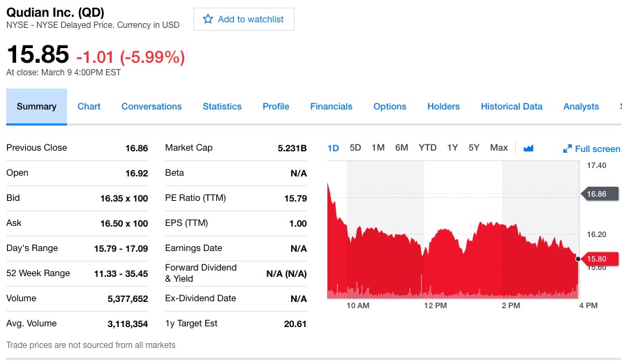Select the 1D chart range

coord(333,148)
